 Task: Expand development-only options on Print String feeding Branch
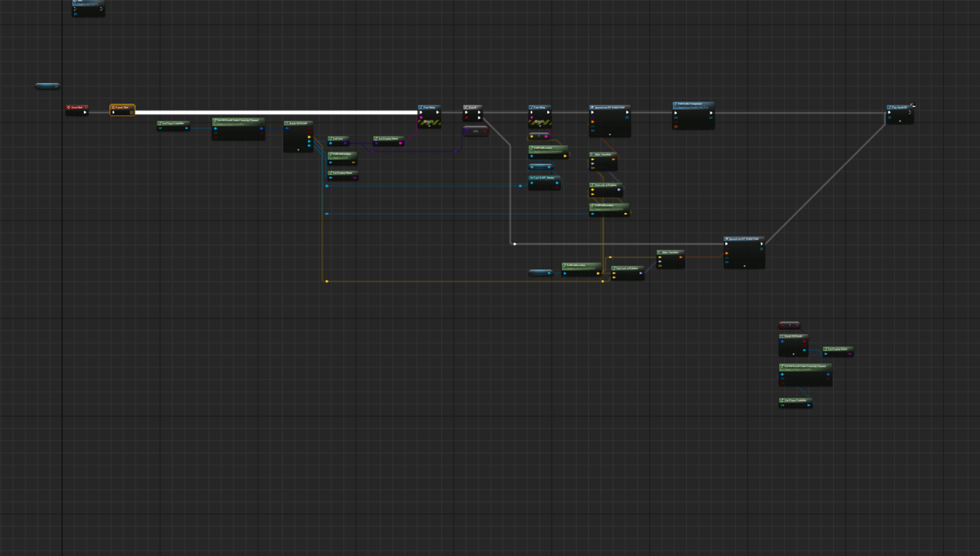[x=430, y=126]
